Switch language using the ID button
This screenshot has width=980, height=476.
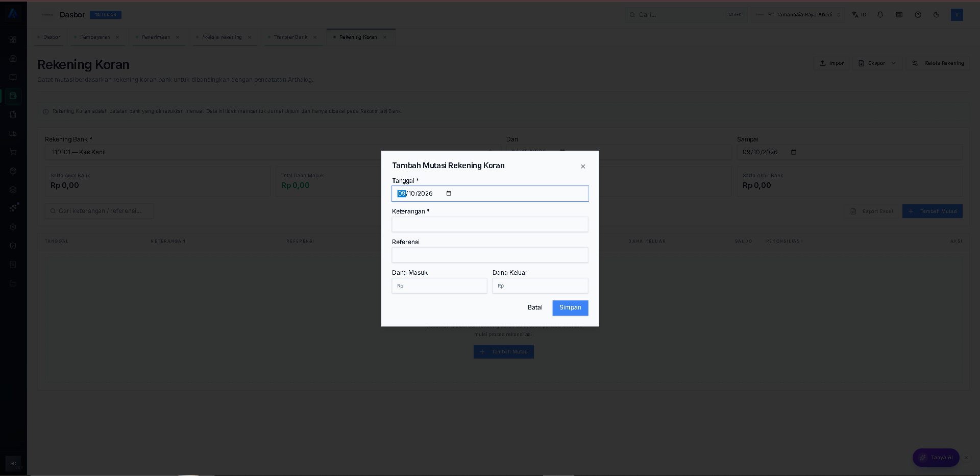coord(860,15)
